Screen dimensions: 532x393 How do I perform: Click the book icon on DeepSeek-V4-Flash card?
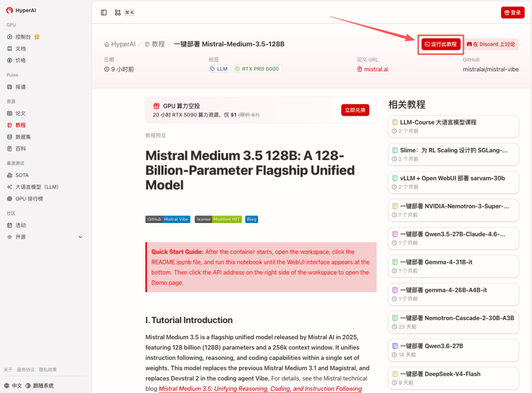tap(395, 374)
